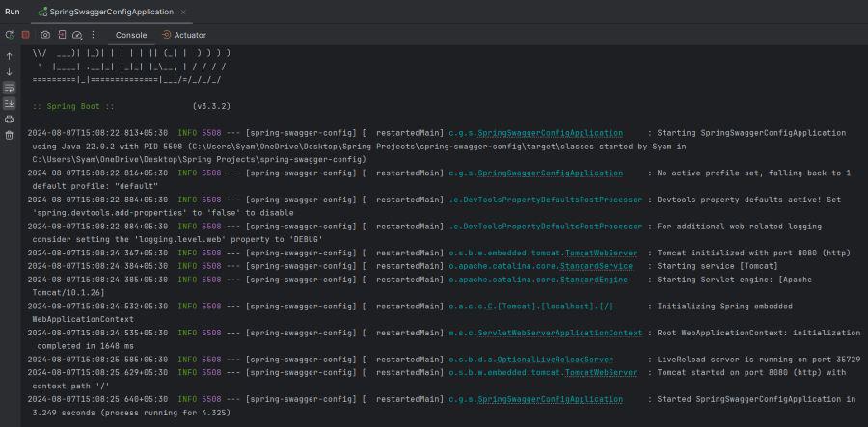Toggle soft-wrap for console lines
This screenshot has height=427, width=868.
(x=10, y=88)
